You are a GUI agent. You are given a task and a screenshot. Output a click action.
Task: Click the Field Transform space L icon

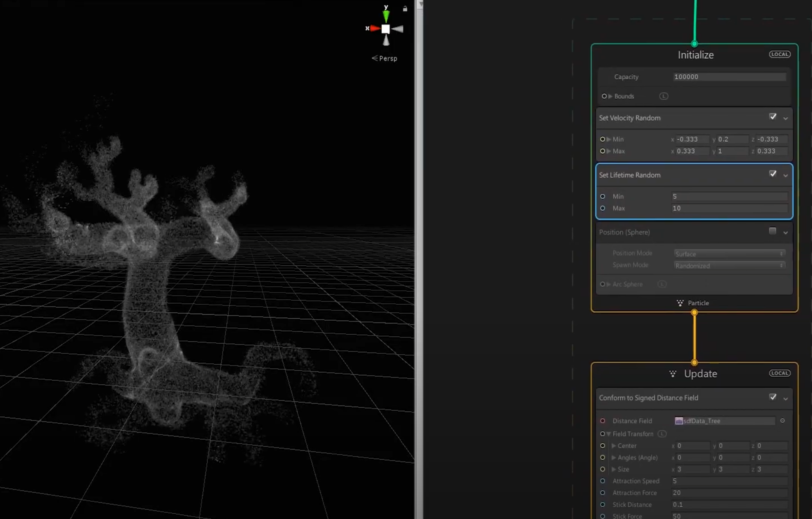[662, 434]
